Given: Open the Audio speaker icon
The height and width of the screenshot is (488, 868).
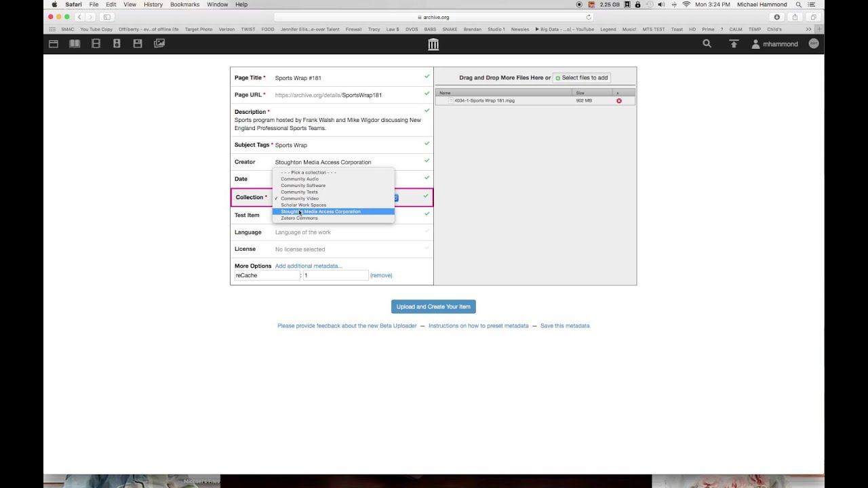Looking at the screenshot, I should click(117, 43).
